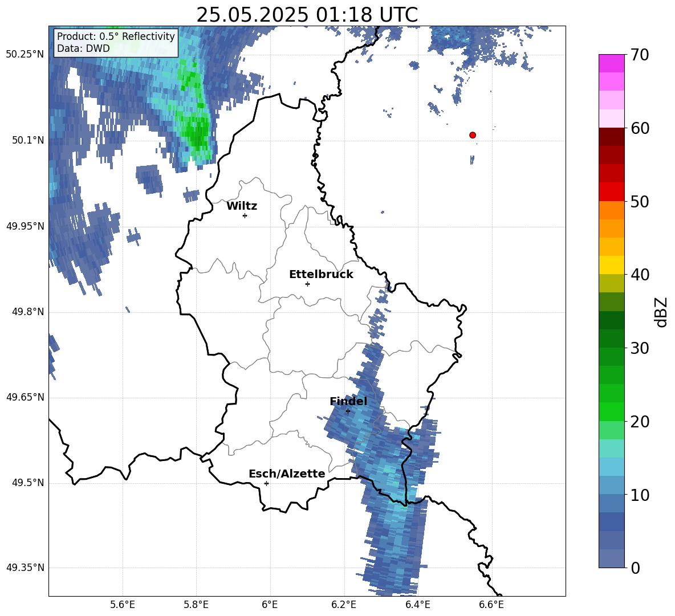
Task: Click the colorbar 40 tick label
Action: [640, 275]
